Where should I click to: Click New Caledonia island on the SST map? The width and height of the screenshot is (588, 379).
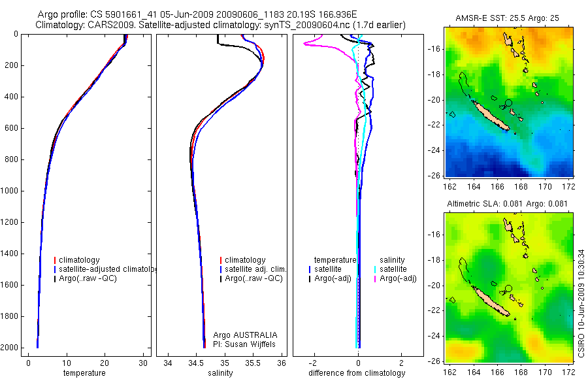click(x=491, y=116)
